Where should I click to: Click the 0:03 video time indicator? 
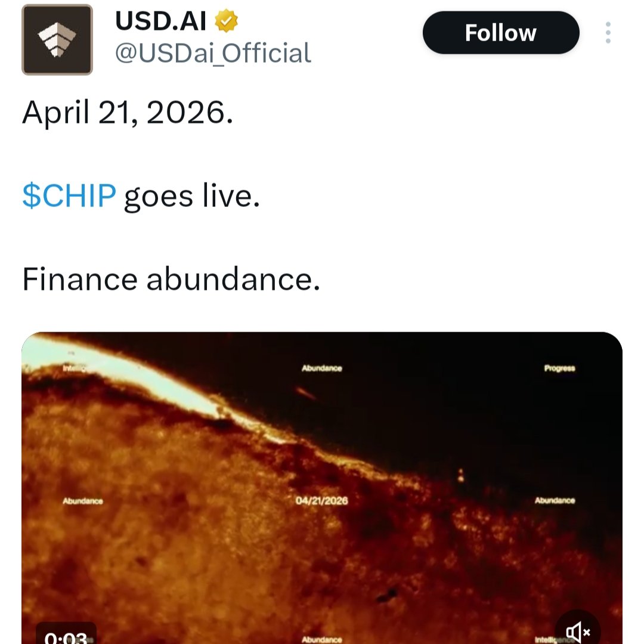point(66,636)
